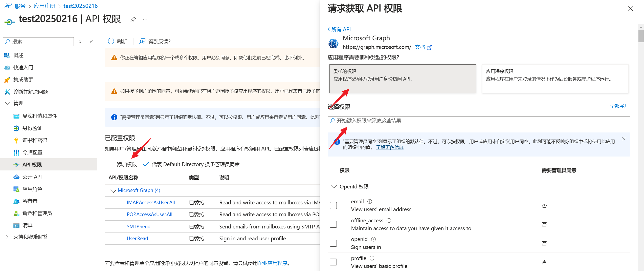This screenshot has width=644, height=271.
Task: Check the email permission checkbox
Action: pyautogui.click(x=333, y=205)
